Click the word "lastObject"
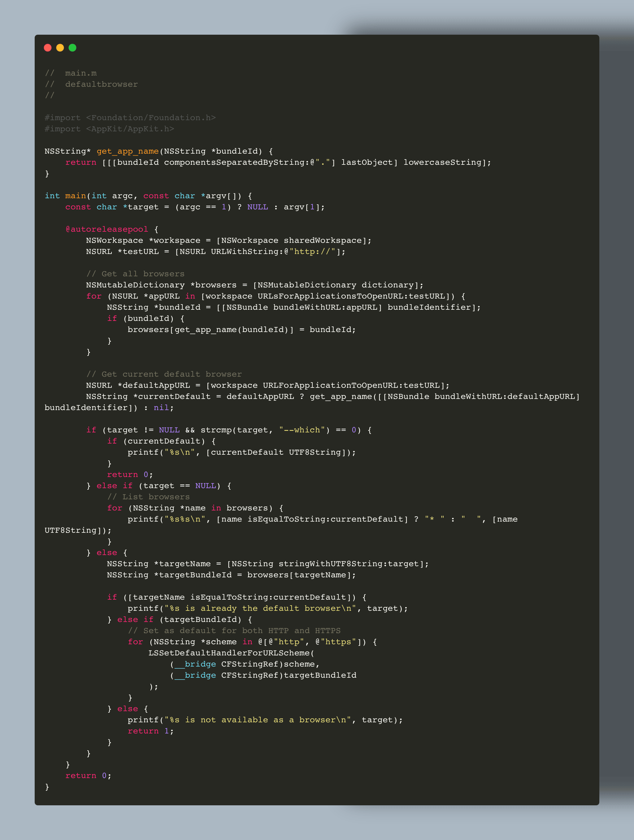Screen dimensions: 634x840 point(367,162)
